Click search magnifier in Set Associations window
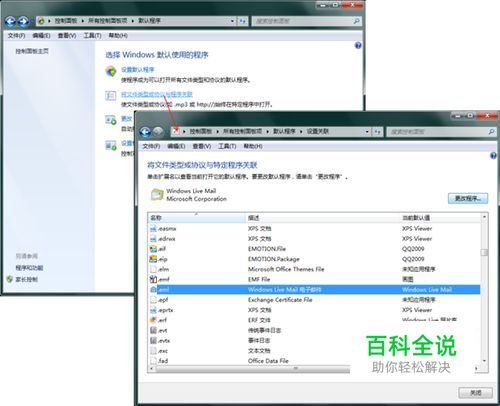This screenshot has width=500, height=406. 491,132
